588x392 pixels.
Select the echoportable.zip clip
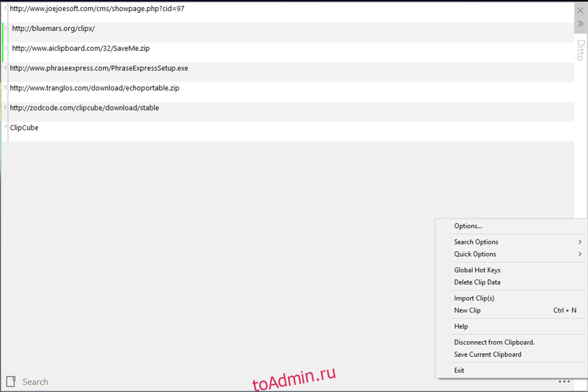pyautogui.click(x=288, y=92)
